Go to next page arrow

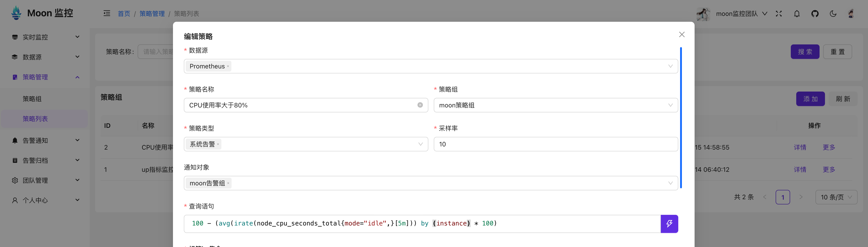pos(801,197)
